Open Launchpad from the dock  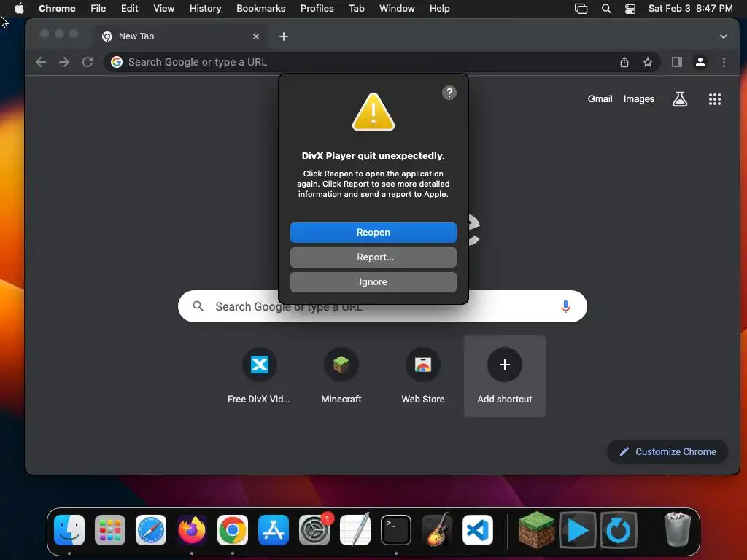click(x=110, y=530)
